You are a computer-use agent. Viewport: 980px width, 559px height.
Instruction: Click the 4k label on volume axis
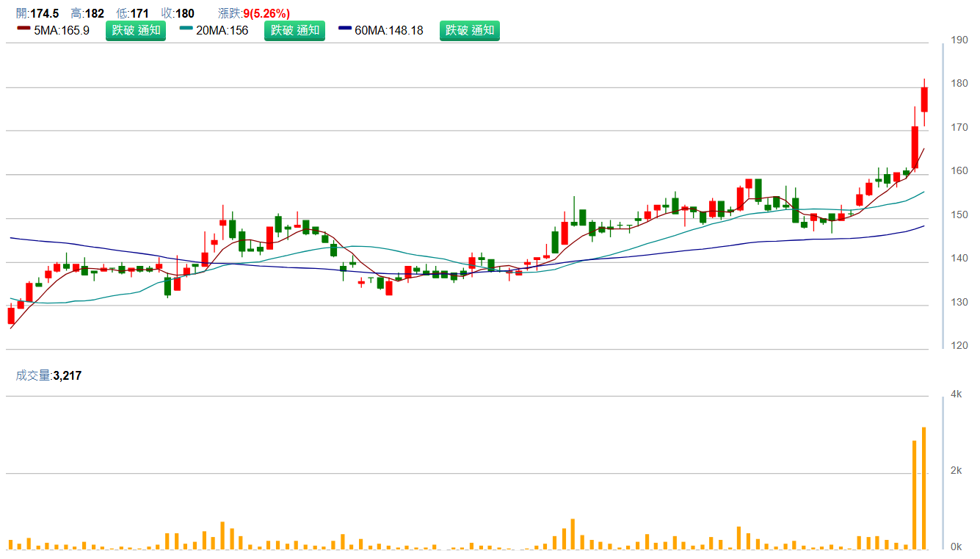pos(957,394)
